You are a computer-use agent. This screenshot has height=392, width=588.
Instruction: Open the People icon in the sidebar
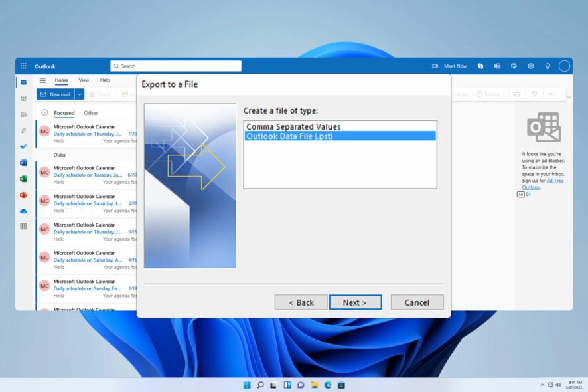21,115
